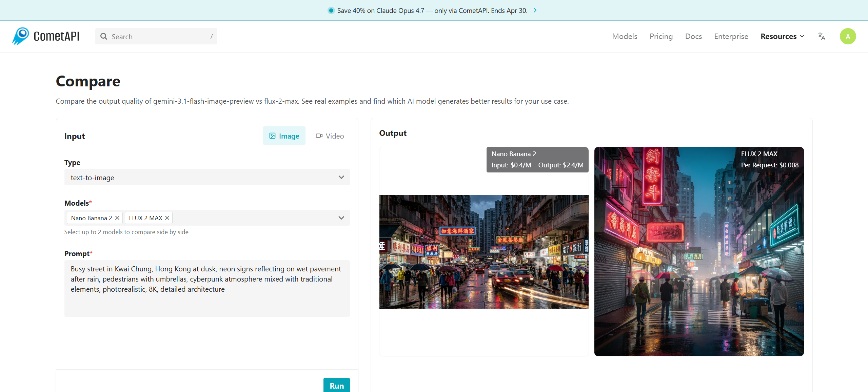Open the green user avatar menu

(848, 36)
